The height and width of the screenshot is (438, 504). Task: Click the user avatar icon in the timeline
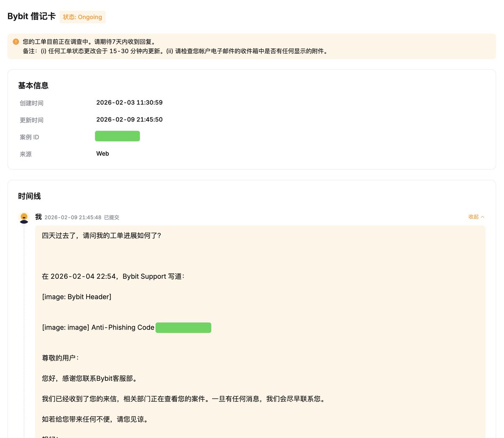pos(24,218)
